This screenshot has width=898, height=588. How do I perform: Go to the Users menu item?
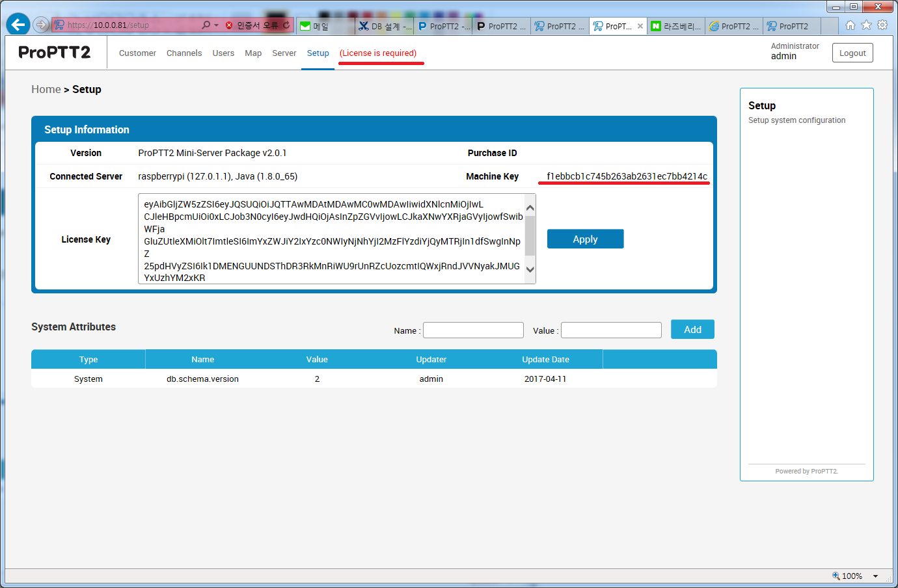223,53
